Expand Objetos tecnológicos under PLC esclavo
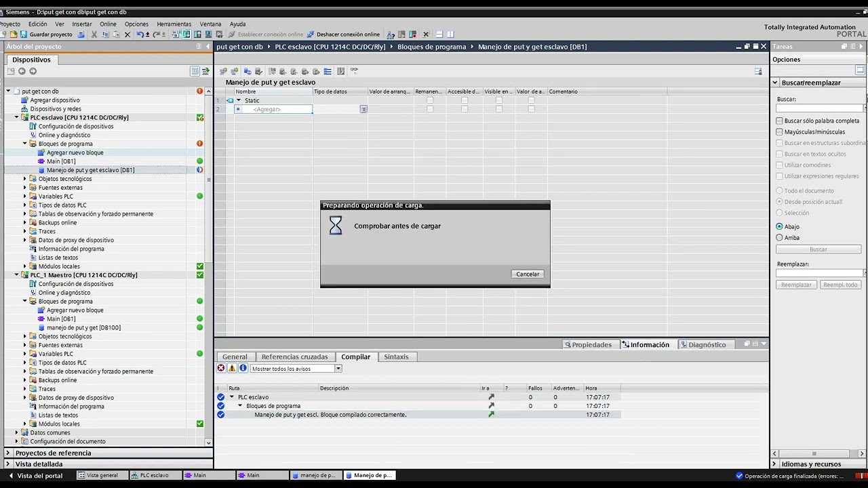Screen dimensions: 868x488 [25, 178]
